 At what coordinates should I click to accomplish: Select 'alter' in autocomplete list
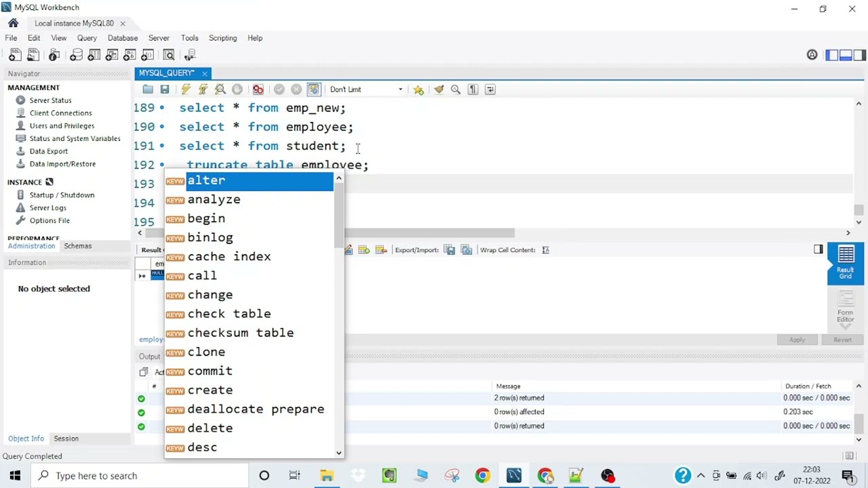249,180
